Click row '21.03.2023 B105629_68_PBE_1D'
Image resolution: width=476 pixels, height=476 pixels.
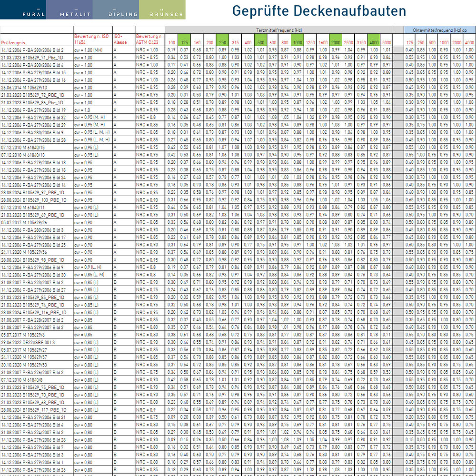click(x=238, y=402)
